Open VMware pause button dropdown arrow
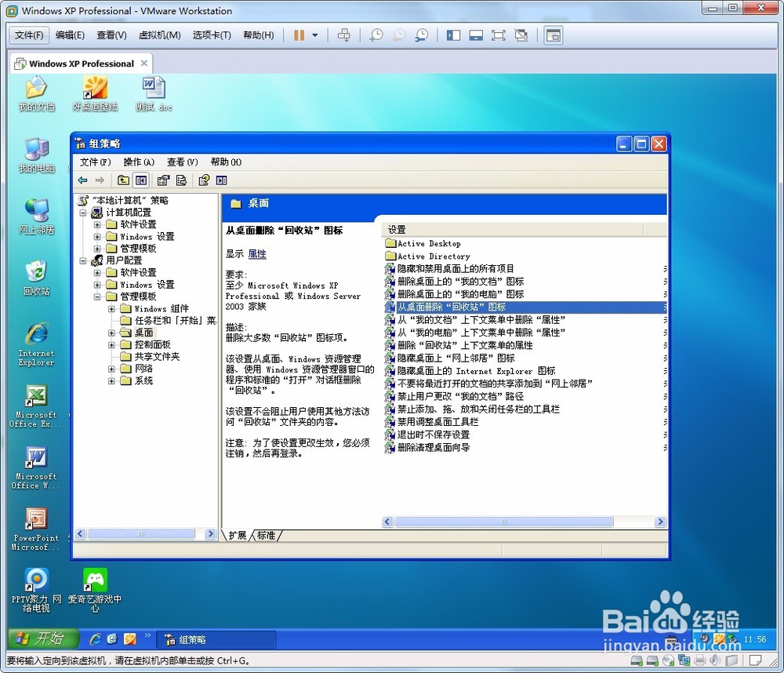 point(315,35)
